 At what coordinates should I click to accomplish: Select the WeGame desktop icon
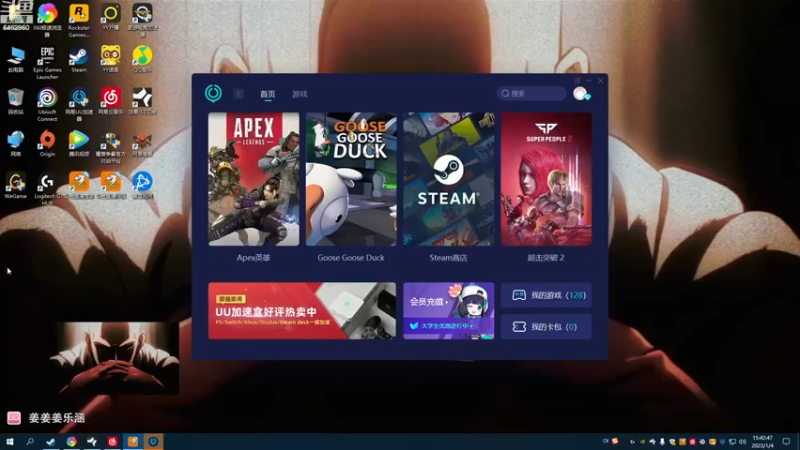click(x=15, y=185)
